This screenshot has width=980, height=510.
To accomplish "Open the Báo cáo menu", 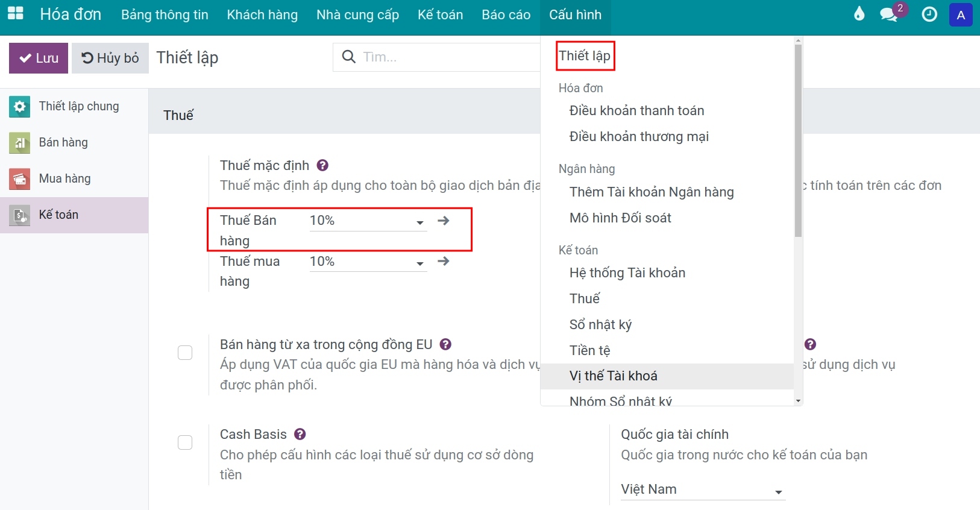I will coord(506,14).
